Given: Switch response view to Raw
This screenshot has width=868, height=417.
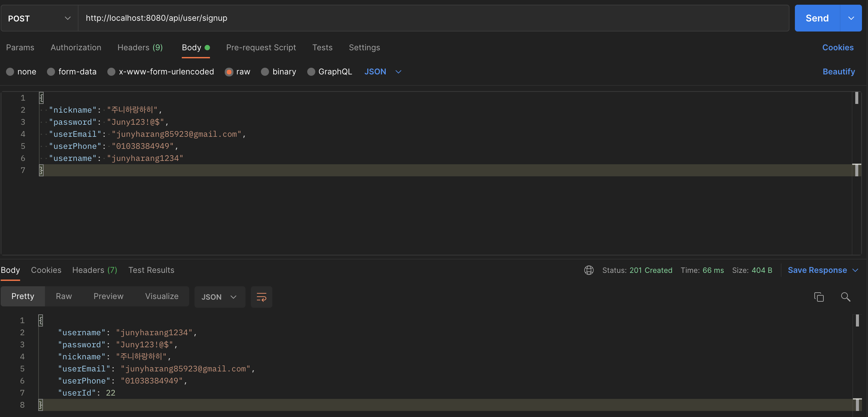Looking at the screenshot, I should coord(64,296).
